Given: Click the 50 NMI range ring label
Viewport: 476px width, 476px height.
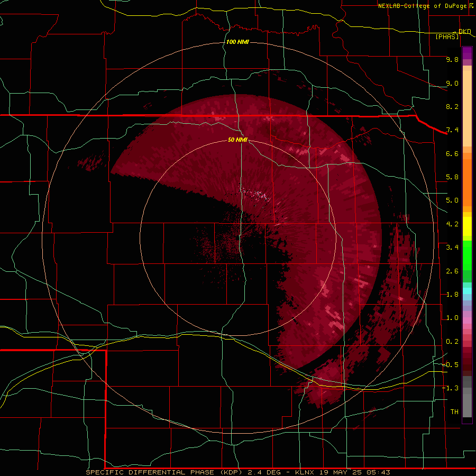Looking at the screenshot, I should pyautogui.click(x=237, y=140).
